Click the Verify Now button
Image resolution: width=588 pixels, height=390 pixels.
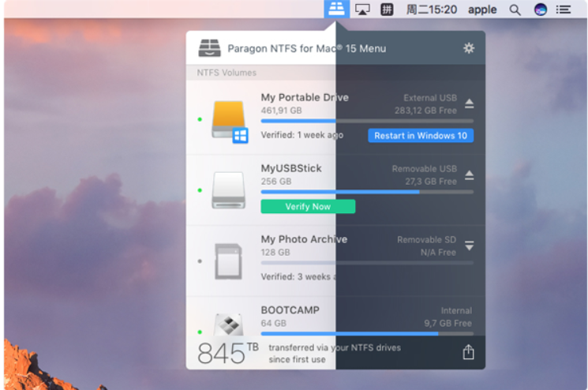[308, 206]
